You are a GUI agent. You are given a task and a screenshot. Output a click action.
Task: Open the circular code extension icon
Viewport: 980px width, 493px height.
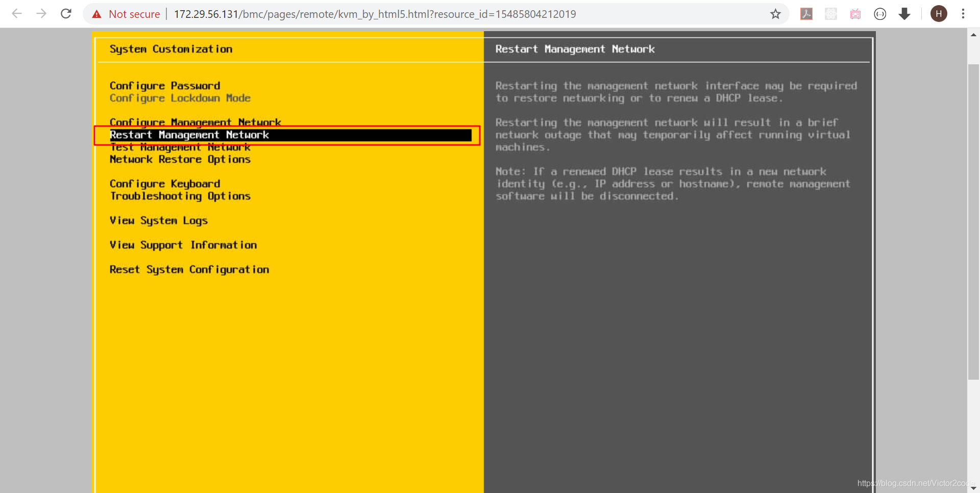coord(880,14)
